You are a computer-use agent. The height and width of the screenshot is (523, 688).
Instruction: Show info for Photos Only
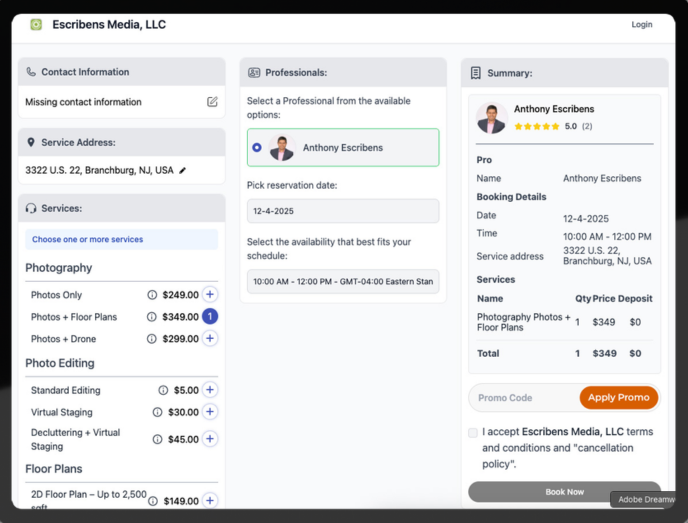[152, 295]
